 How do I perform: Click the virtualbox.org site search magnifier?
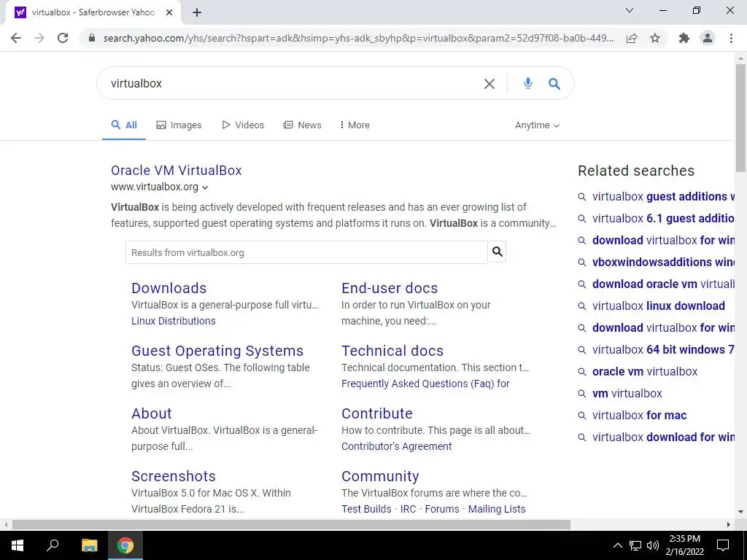pos(497,252)
